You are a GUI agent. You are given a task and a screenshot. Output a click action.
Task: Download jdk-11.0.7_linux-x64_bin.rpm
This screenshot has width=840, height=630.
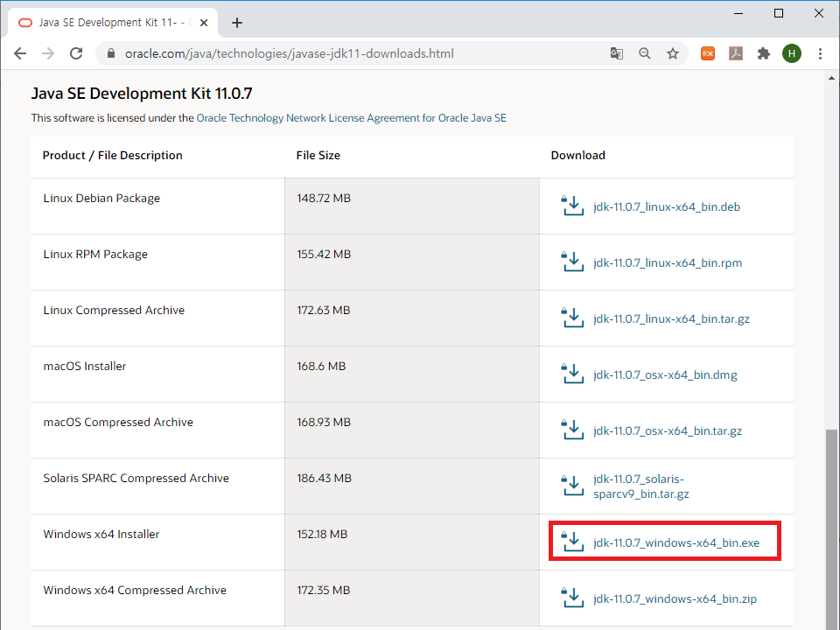(x=668, y=263)
